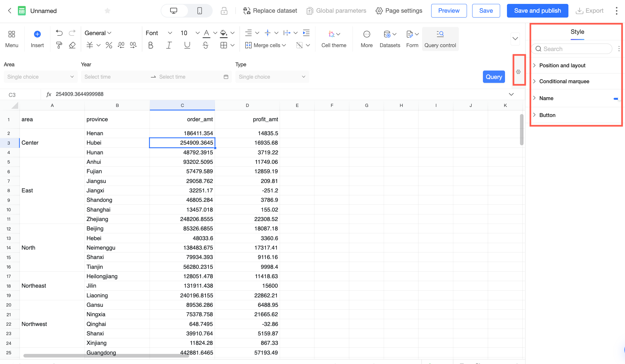Open the Query control toolbar tab
The image size is (625, 364).
(440, 38)
